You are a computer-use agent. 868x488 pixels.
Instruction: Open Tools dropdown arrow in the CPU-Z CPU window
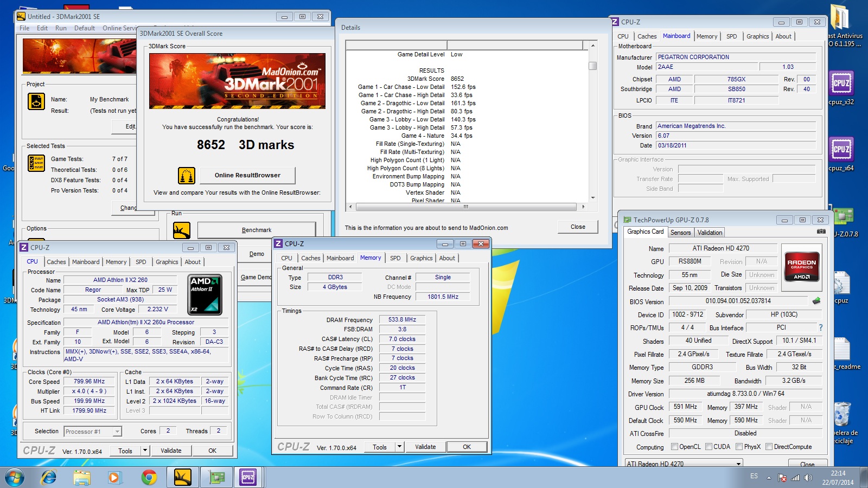click(145, 451)
